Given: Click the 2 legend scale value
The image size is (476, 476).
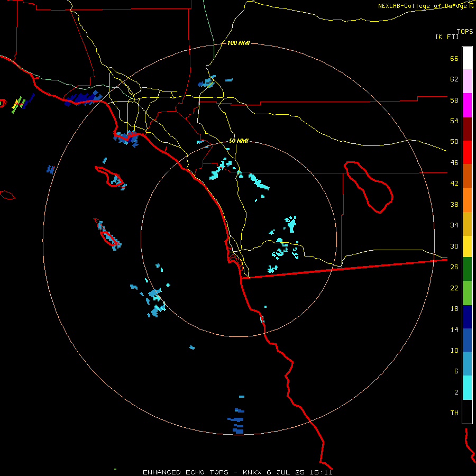Looking at the screenshot, I should pyautogui.click(x=456, y=392).
